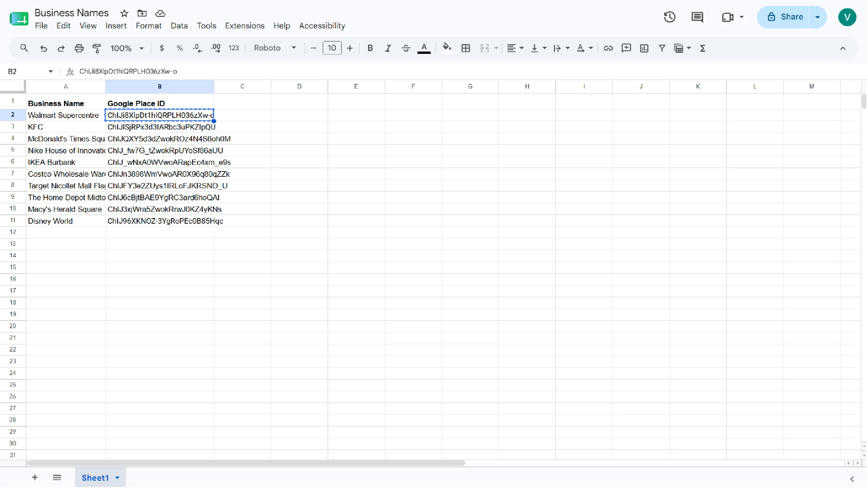
Task: Click the font size field
Action: pos(332,48)
